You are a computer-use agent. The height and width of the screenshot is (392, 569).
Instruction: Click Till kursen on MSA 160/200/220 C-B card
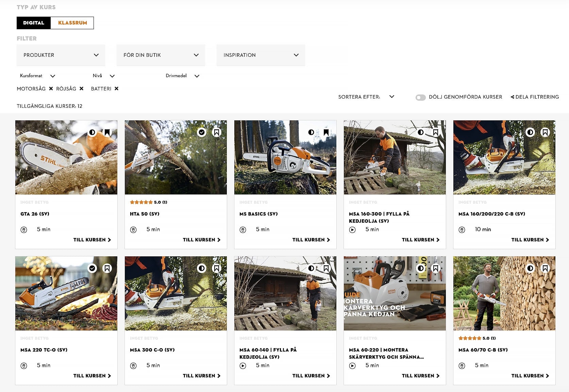tap(530, 240)
